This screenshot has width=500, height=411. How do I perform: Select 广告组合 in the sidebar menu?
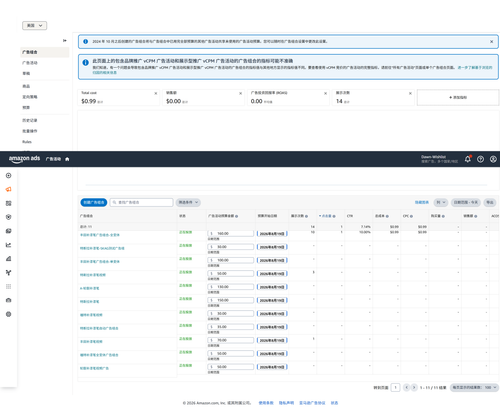pos(45,52)
